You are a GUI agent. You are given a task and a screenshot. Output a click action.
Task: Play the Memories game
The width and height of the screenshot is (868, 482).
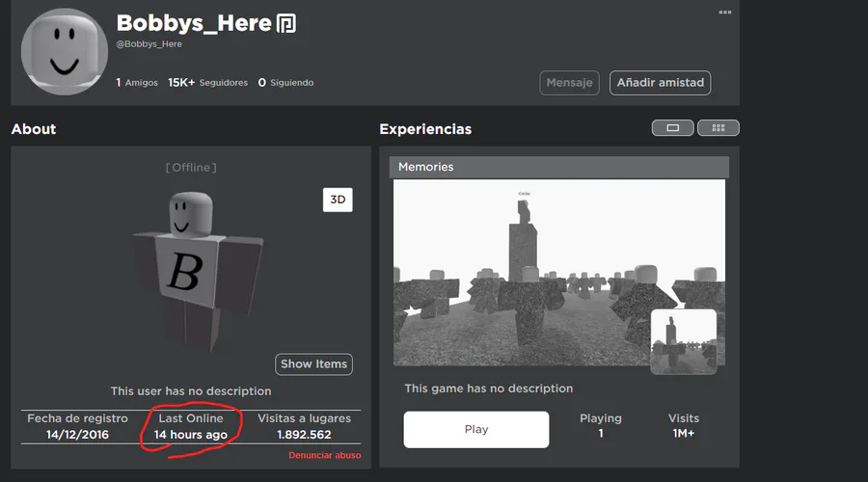476,429
